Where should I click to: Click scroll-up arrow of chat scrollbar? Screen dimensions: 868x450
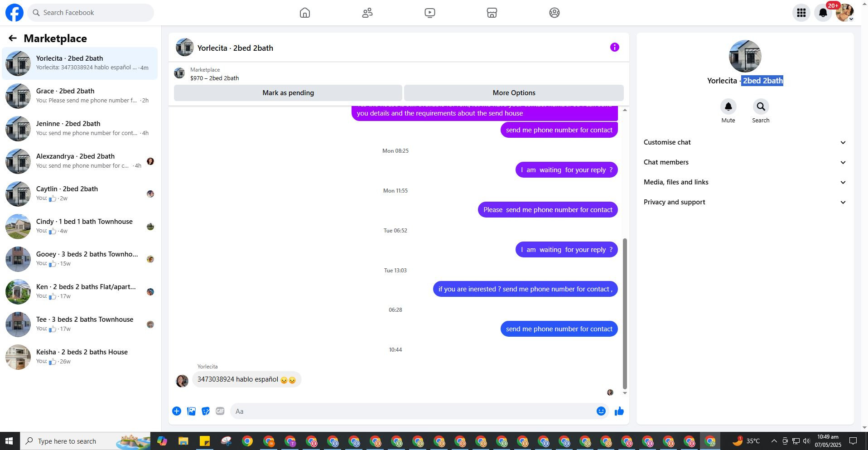pos(625,110)
